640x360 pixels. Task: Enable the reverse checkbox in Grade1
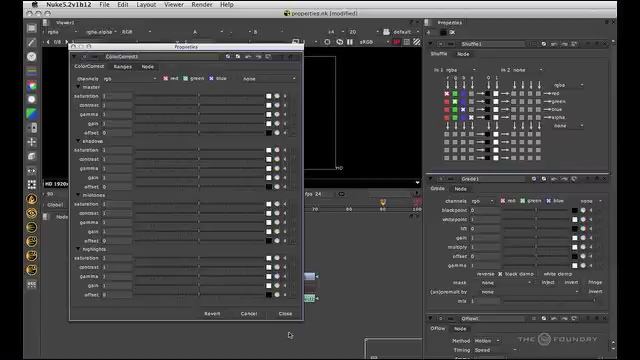tap(473, 274)
